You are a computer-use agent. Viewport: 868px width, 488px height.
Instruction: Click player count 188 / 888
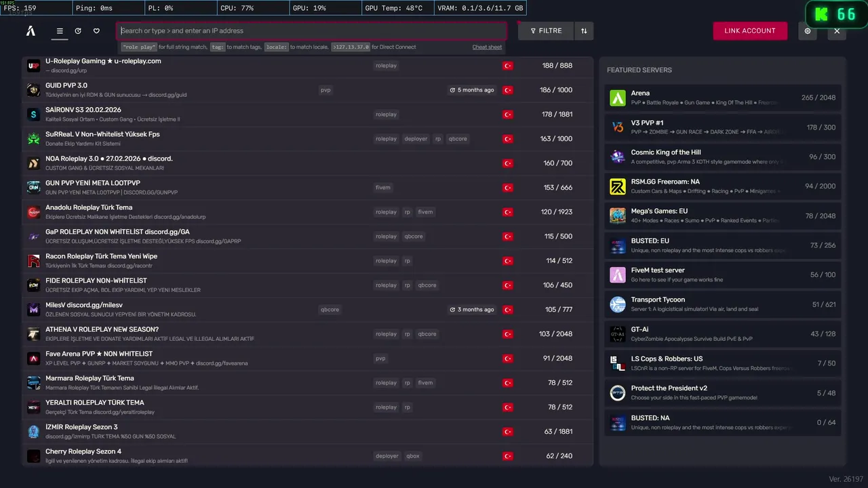tap(557, 66)
